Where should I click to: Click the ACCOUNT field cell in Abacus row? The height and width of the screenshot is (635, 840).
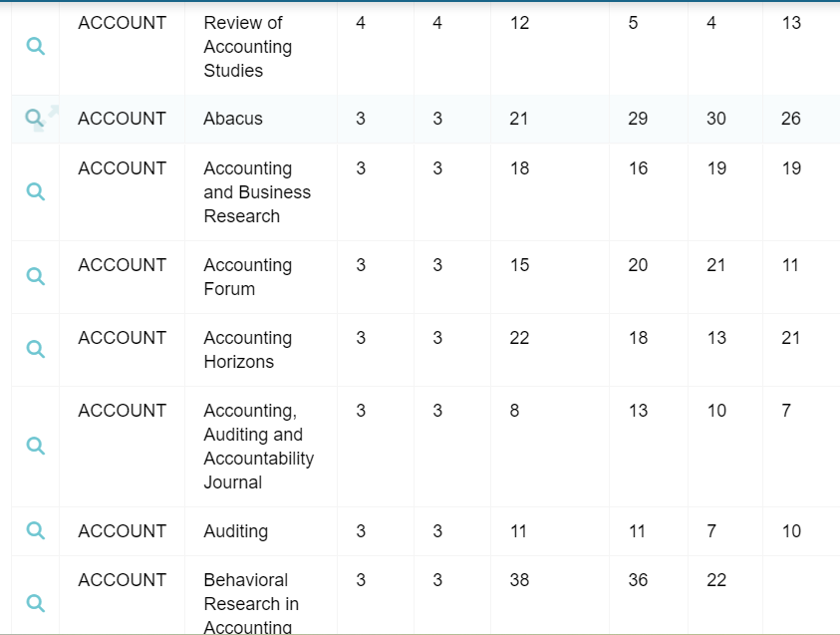122,119
